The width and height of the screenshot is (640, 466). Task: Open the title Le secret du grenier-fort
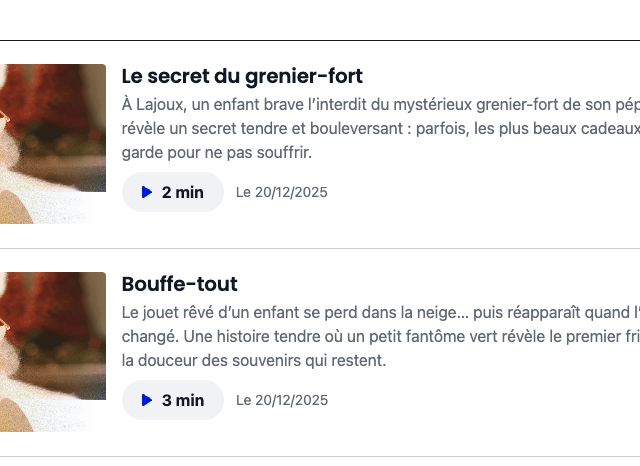tap(242, 76)
